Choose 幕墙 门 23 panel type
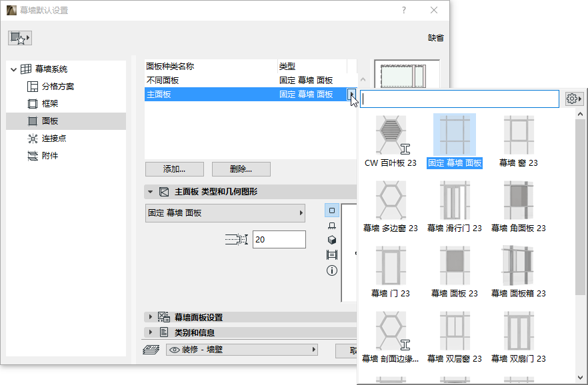This screenshot has height=385, width=588. 391,272
